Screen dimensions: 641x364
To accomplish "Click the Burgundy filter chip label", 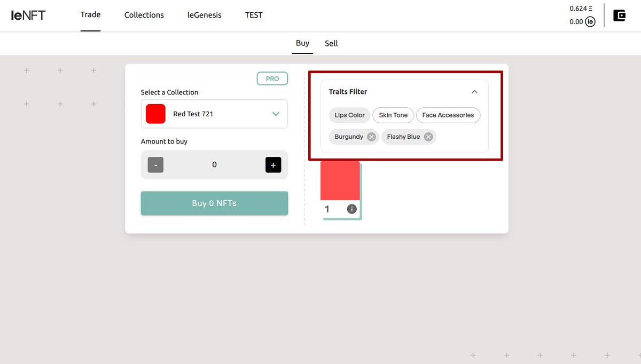I will 349,137.
